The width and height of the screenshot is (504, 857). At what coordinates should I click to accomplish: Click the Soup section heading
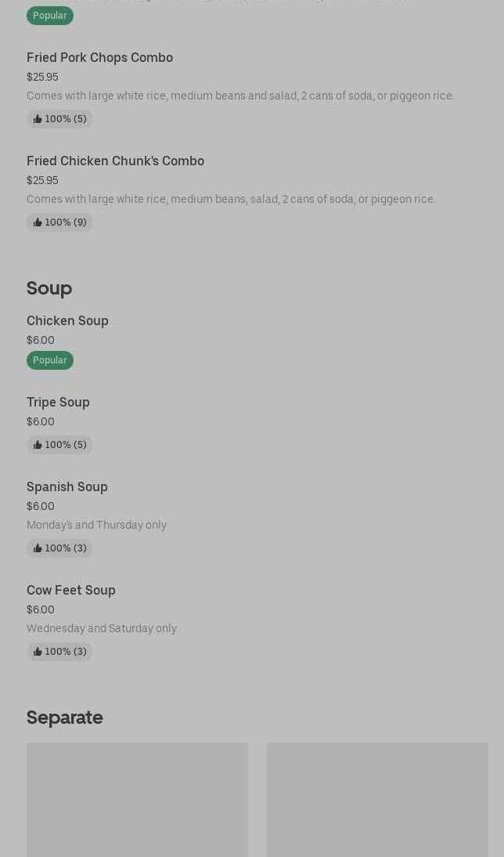49,288
